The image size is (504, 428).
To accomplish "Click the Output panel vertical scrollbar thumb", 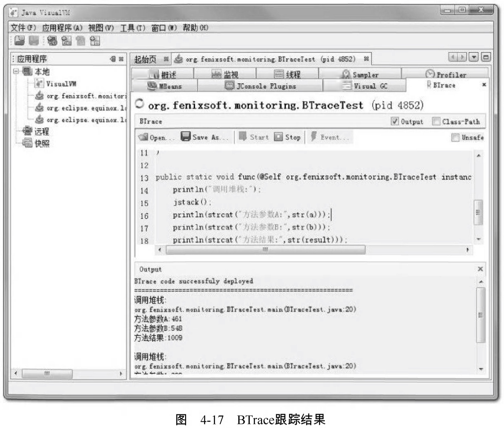I will tap(481, 315).
